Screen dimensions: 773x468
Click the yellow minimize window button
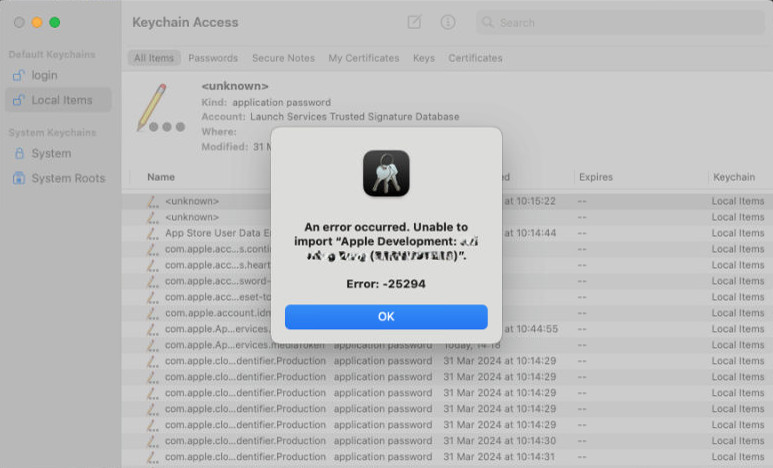click(x=37, y=22)
